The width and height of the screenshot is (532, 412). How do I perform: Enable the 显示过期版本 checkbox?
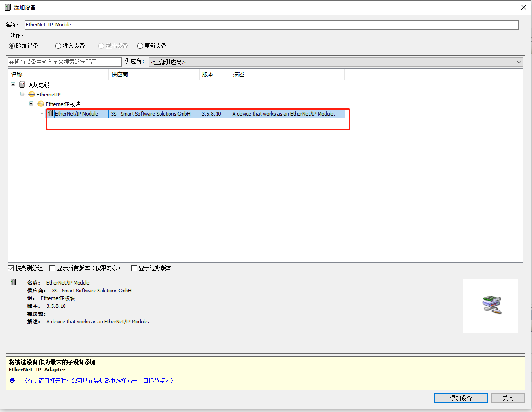(134, 268)
